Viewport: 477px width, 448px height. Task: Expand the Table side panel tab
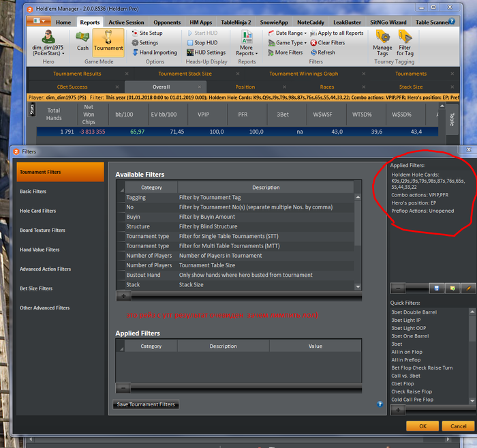tap(452, 119)
